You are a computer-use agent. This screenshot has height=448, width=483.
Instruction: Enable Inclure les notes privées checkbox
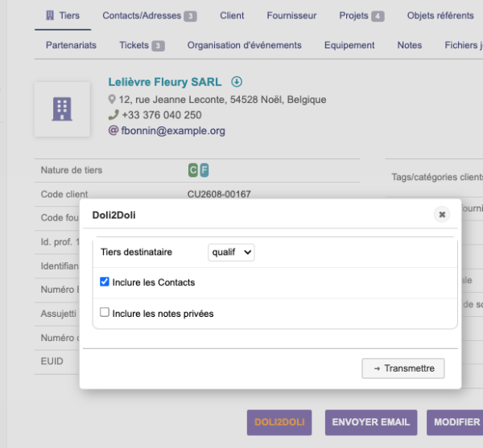(x=105, y=312)
